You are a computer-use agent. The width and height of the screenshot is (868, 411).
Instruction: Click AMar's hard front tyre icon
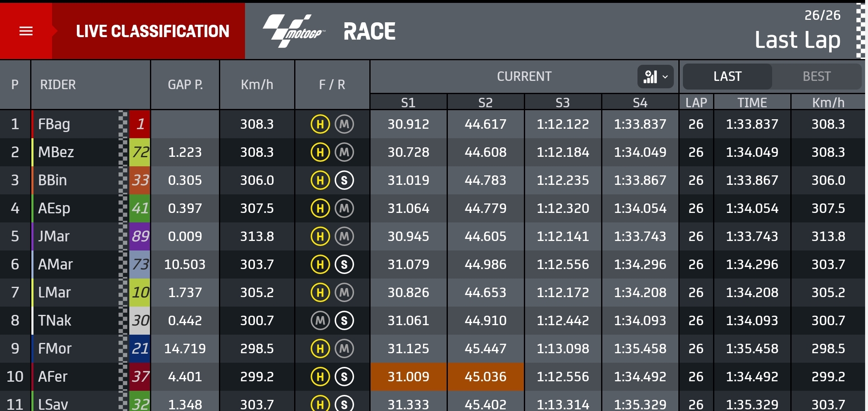tap(320, 265)
